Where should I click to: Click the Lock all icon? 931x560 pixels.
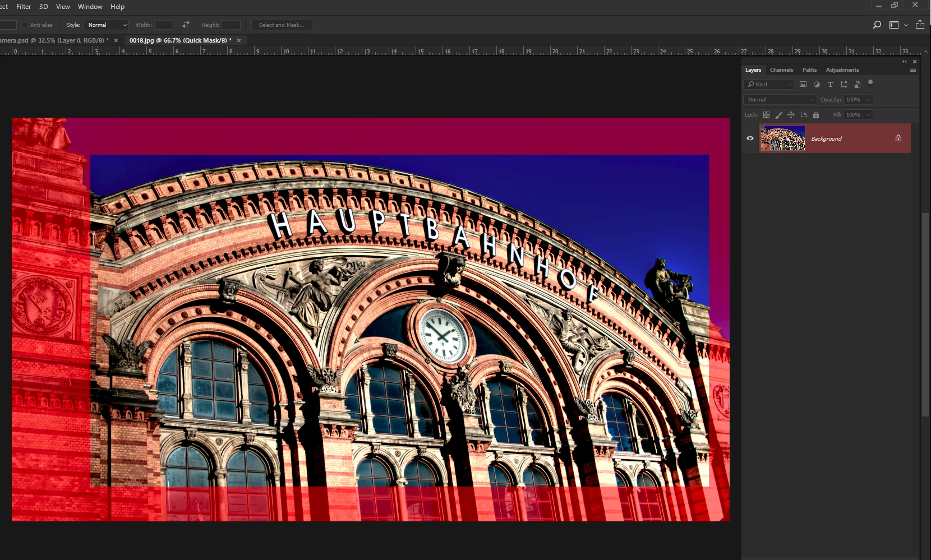click(x=816, y=115)
